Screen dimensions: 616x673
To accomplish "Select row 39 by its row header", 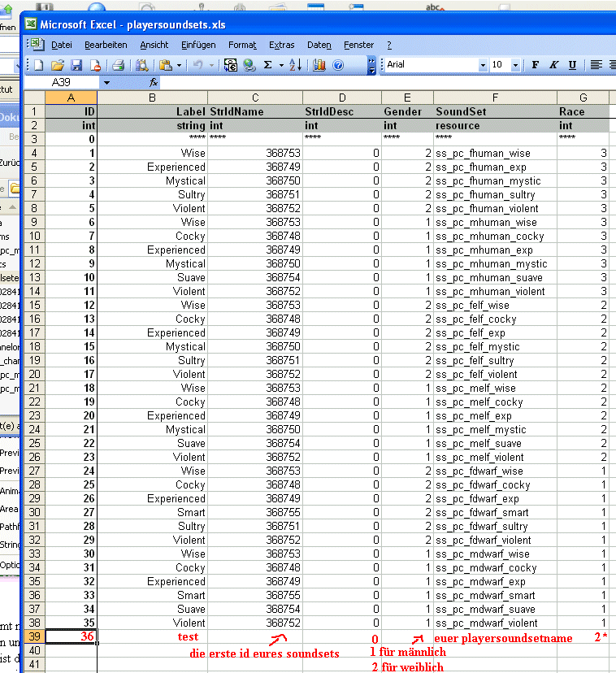I will pyautogui.click(x=34, y=637).
